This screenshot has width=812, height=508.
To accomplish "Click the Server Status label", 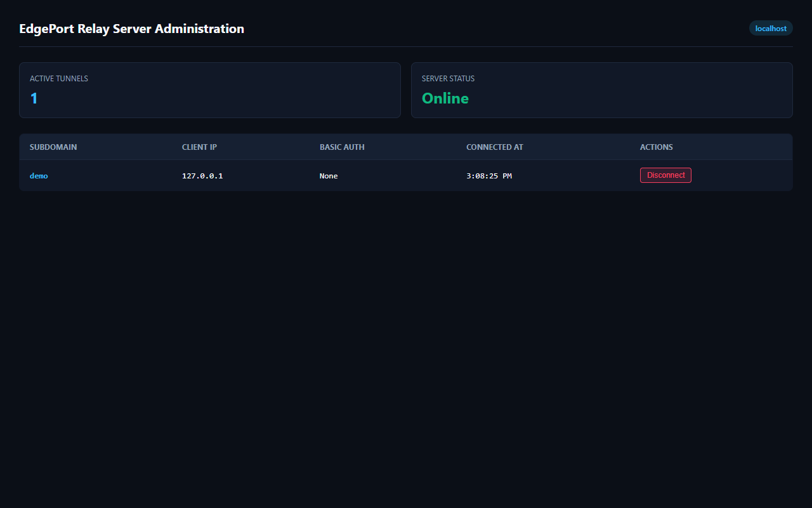I will [x=448, y=79].
